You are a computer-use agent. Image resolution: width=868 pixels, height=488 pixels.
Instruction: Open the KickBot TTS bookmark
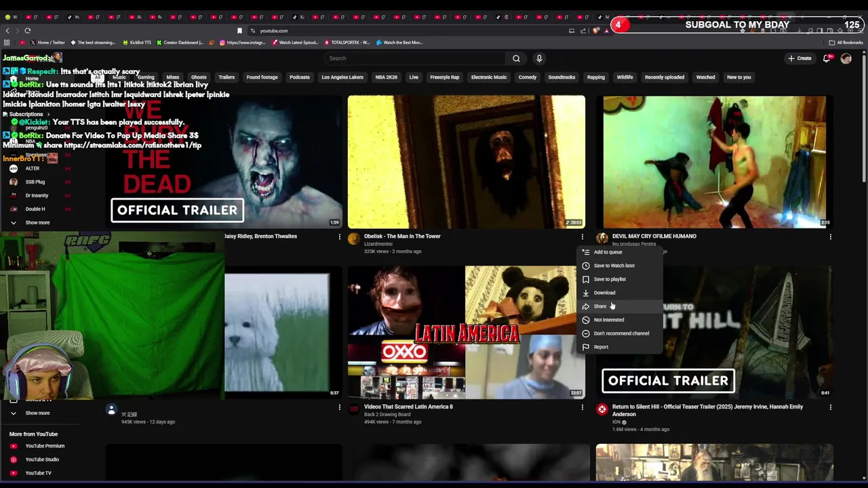pyautogui.click(x=136, y=42)
